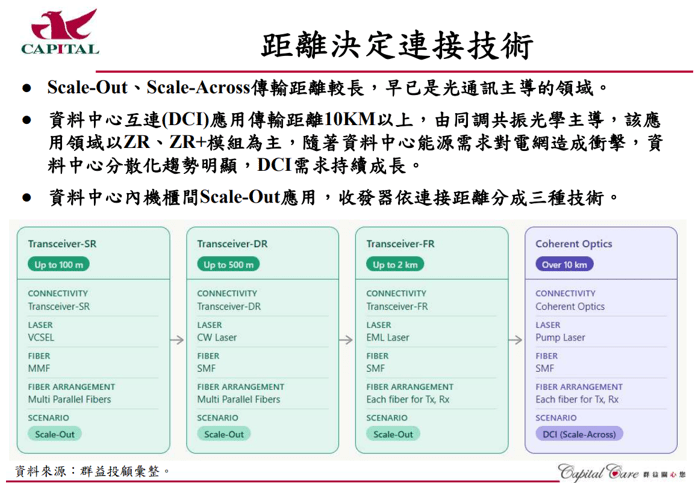Click the Transceiver-FR connectivity value
Viewport: 698px width, 483px height.
pyautogui.click(x=397, y=306)
